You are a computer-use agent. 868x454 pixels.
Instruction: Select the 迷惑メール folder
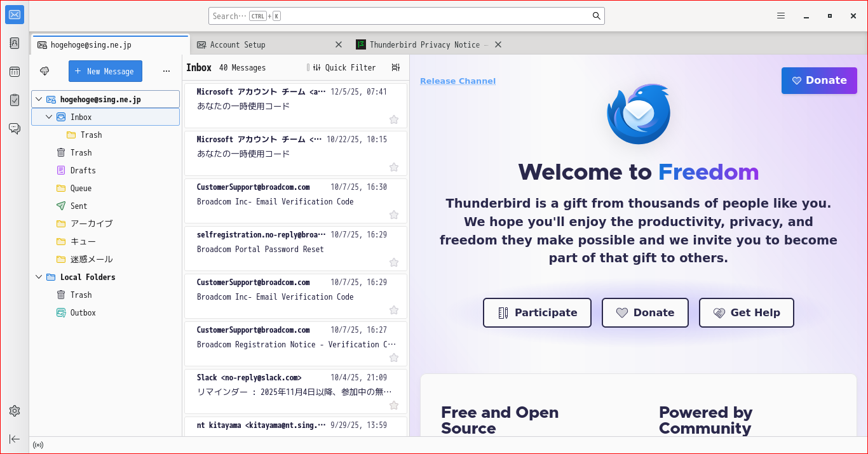[105, 259]
